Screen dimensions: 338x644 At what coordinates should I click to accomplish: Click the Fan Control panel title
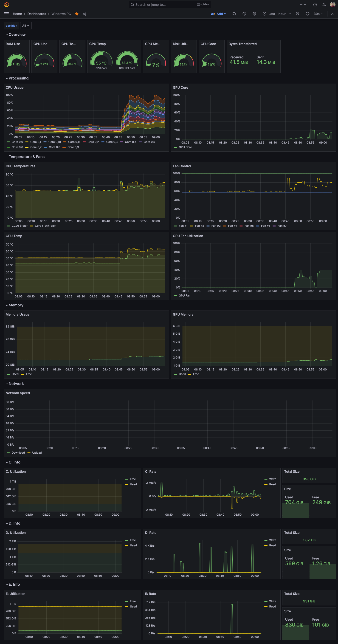tap(182, 166)
